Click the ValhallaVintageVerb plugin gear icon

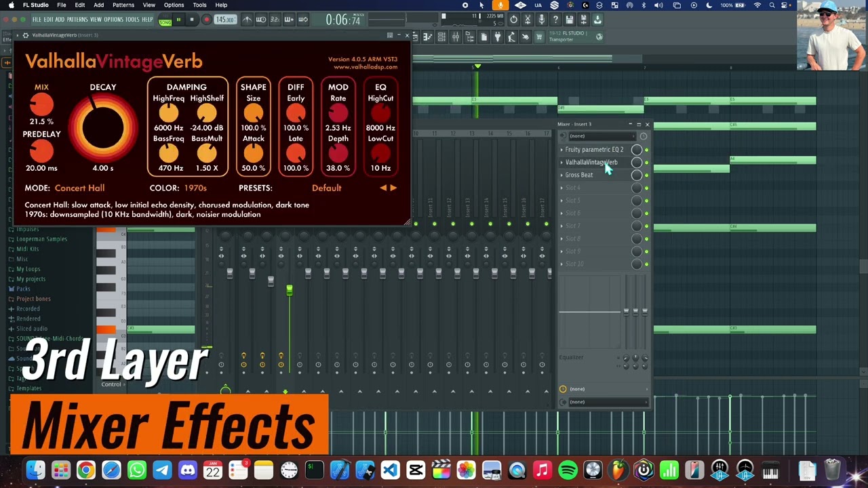pos(26,35)
